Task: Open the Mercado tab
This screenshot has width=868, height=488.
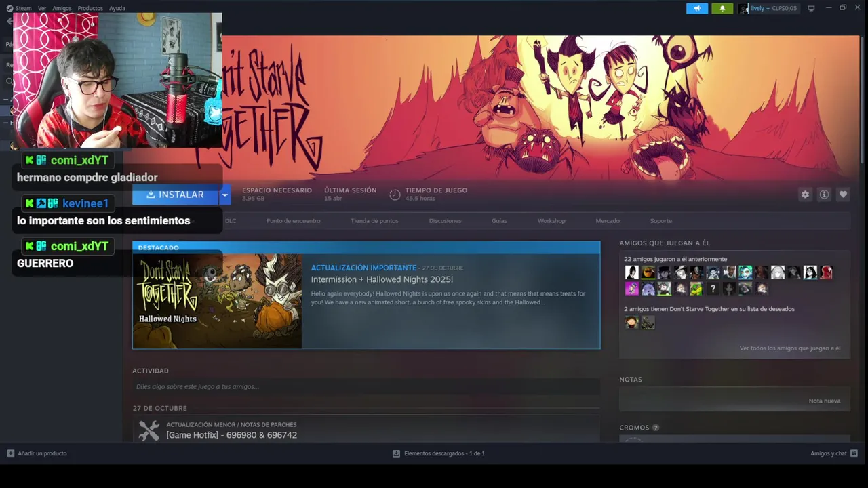Action: tap(608, 221)
